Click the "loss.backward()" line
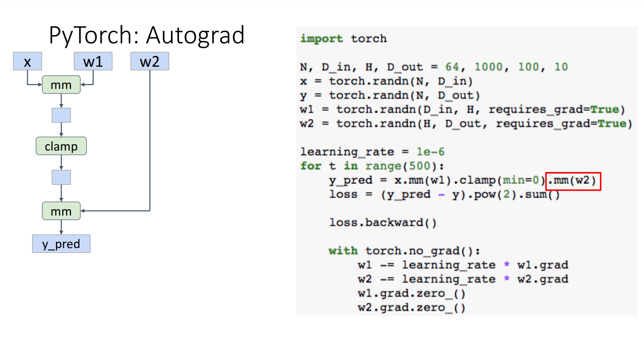Screen dimensions: 644x337 [383, 223]
